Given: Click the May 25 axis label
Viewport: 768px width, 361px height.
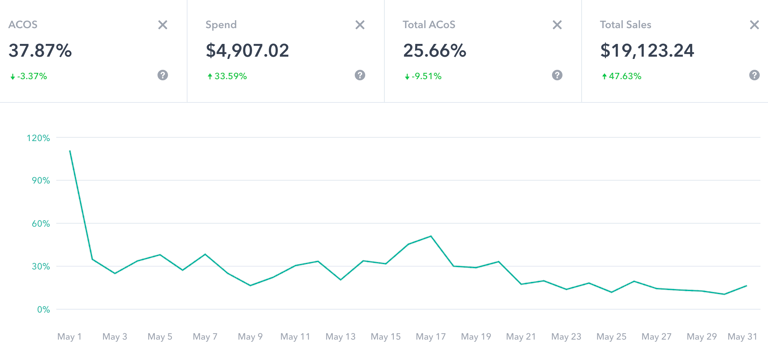Looking at the screenshot, I should pyautogui.click(x=611, y=337).
